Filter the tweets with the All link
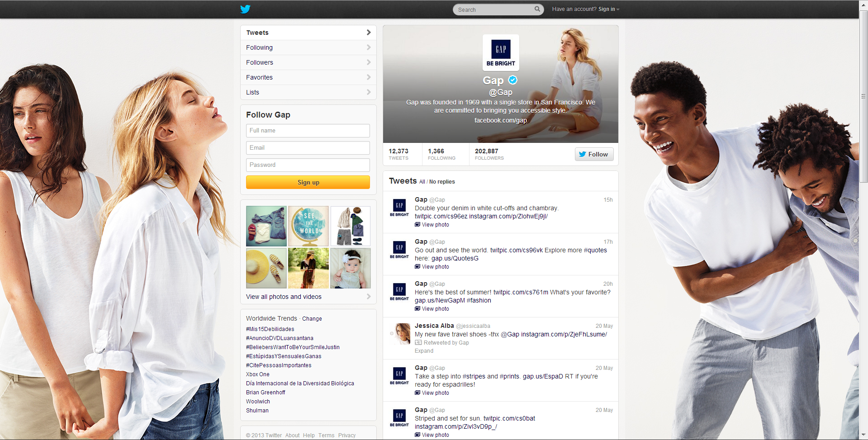 (422, 182)
